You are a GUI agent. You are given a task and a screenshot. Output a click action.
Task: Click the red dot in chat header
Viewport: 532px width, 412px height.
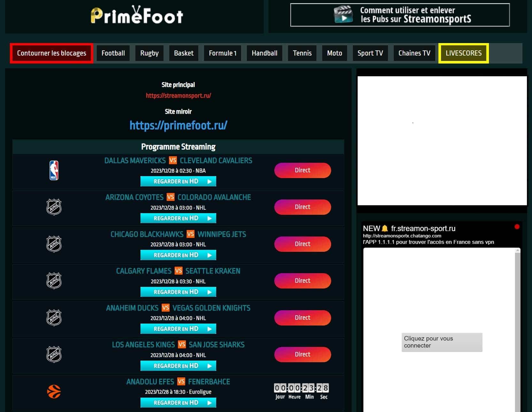click(517, 227)
